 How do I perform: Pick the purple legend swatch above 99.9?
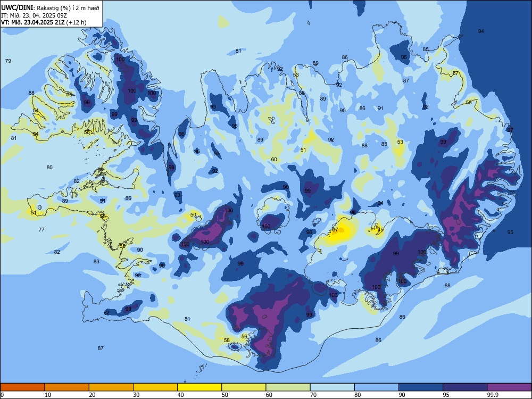coord(509,387)
